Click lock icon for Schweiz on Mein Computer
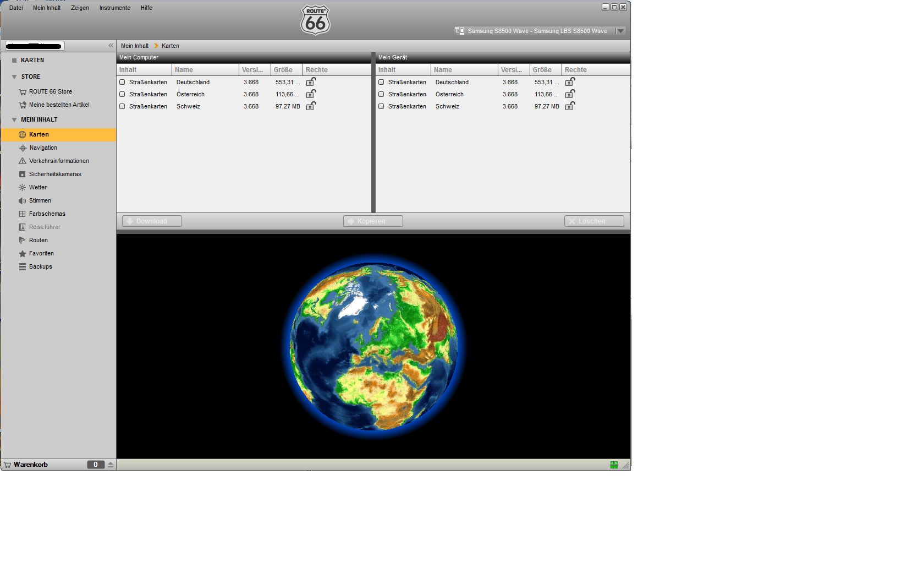This screenshot has width=924, height=578. pyautogui.click(x=311, y=106)
